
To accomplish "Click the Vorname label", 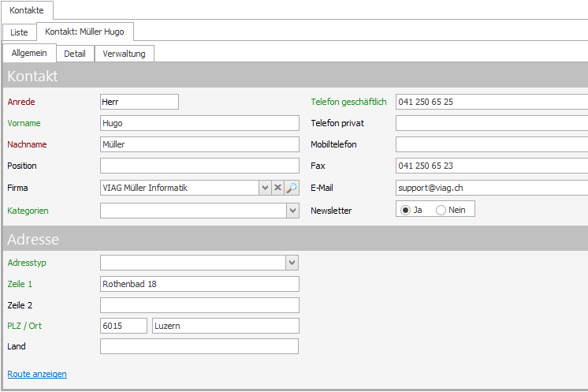I will pos(24,123).
